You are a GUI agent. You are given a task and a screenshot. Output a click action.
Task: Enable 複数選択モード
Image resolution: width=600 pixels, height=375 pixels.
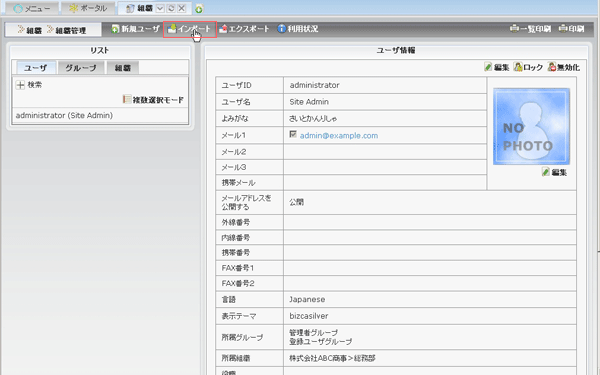point(153,100)
